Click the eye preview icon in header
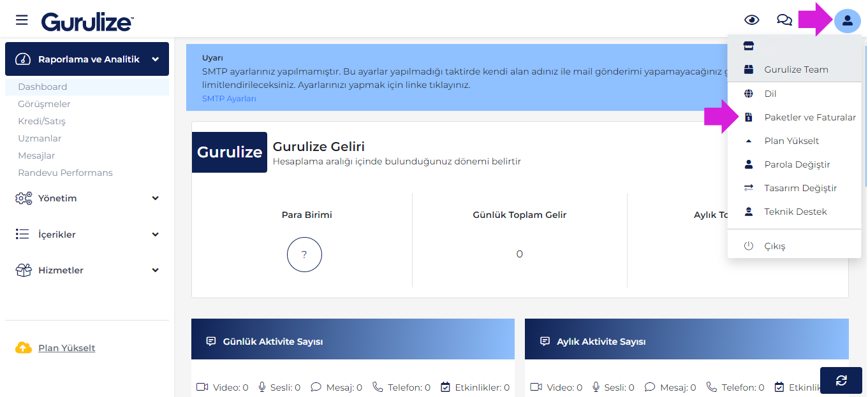 click(752, 20)
